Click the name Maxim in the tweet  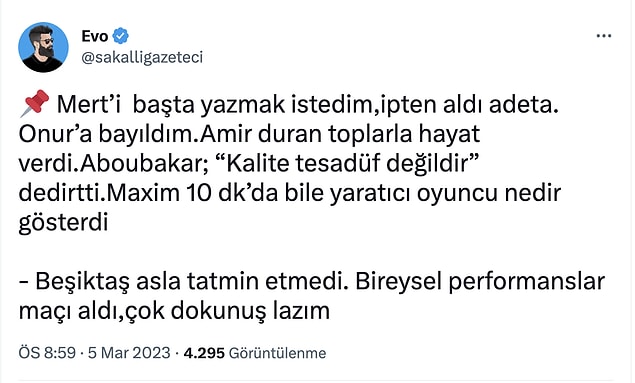coord(144,193)
